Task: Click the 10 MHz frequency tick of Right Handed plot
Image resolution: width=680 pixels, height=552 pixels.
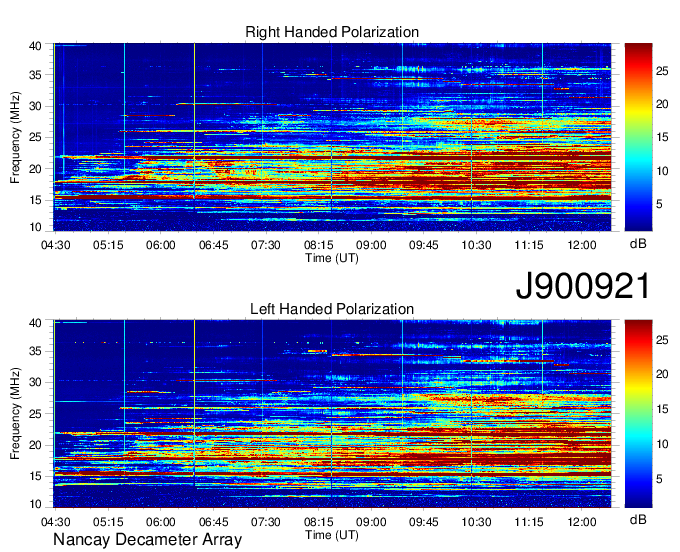Action: (35, 227)
